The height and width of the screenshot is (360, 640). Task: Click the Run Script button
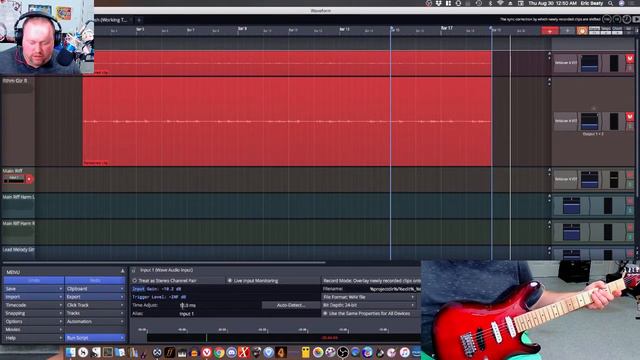pyautogui.click(x=95, y=338)
